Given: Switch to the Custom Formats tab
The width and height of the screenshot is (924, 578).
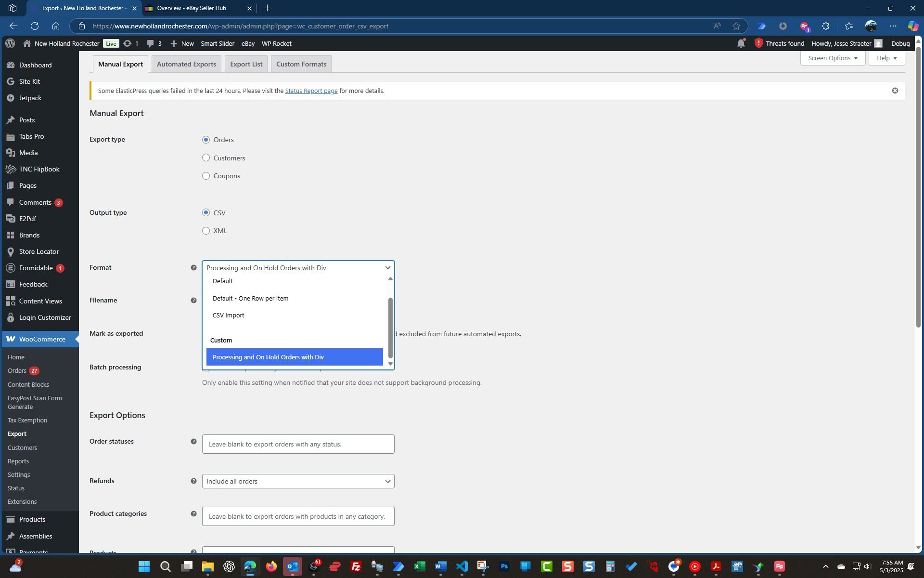Looking at the screenshot, I should pyautogui.click(x=301, y=64).
